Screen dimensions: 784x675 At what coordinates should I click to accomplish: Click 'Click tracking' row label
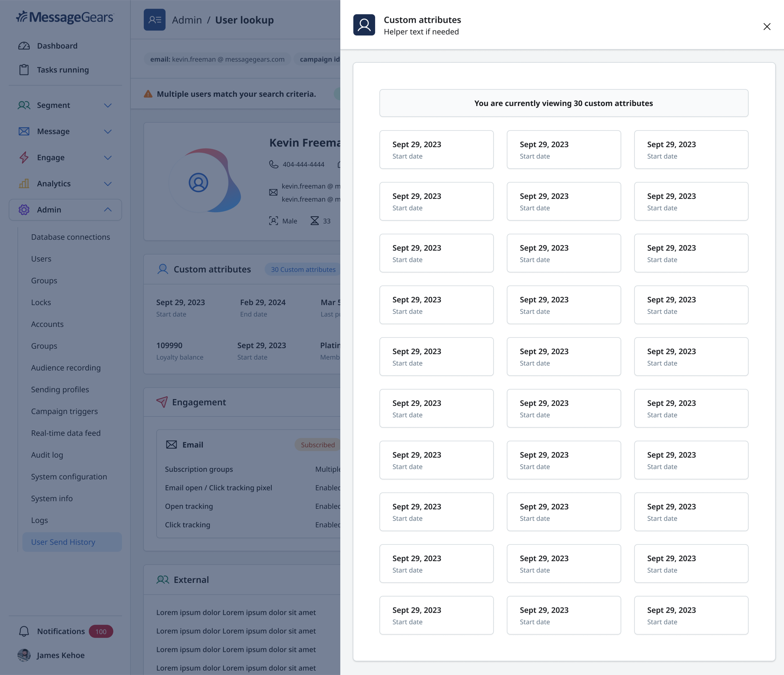[187, 524]
